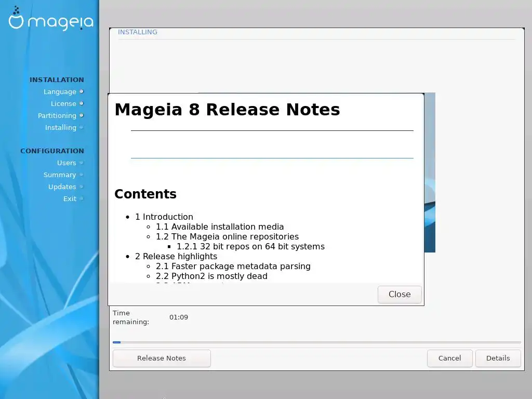
Task: Select the Users step in sidebar
Action: click(66, 163)
